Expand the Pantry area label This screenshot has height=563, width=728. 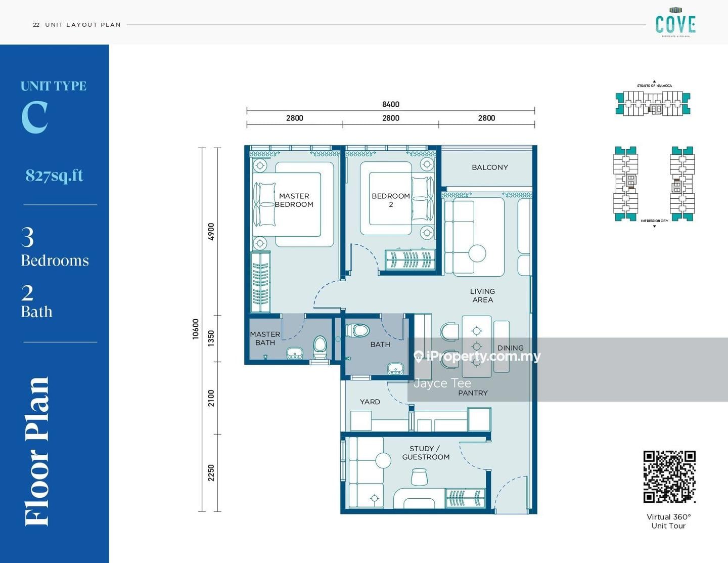tap(473, 393)
